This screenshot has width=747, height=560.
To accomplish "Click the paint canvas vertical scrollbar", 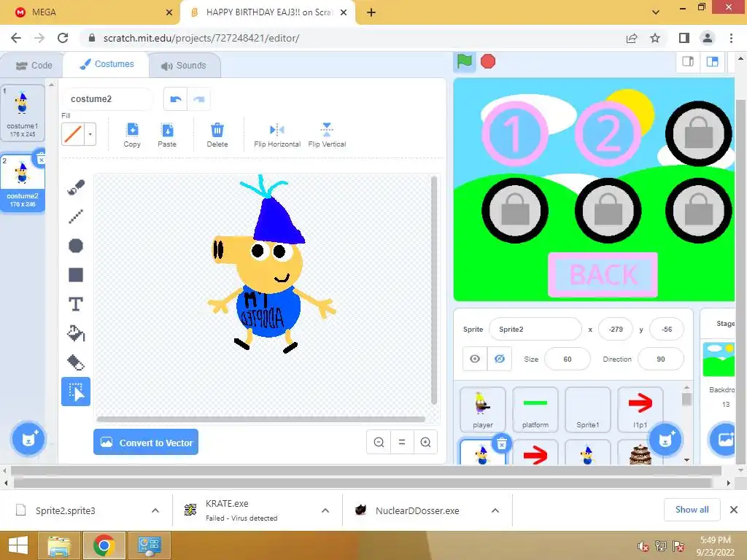I will click(x=433, y=290).
